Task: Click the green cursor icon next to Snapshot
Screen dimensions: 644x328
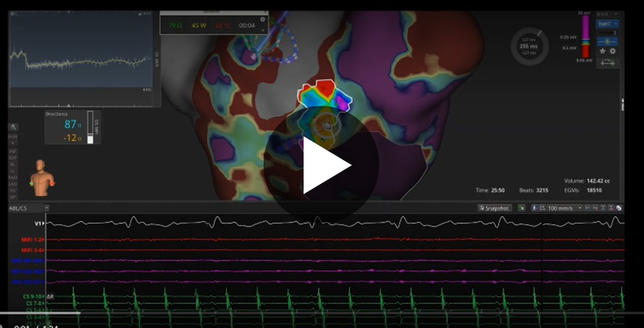Action: pyautogui.click(x=521, y=208)
